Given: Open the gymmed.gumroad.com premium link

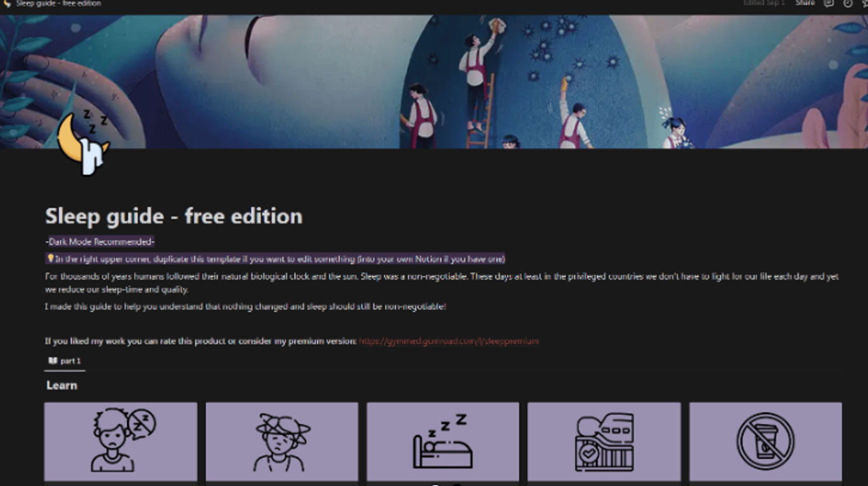Looking at the screenshot, I should coord(449,341).
